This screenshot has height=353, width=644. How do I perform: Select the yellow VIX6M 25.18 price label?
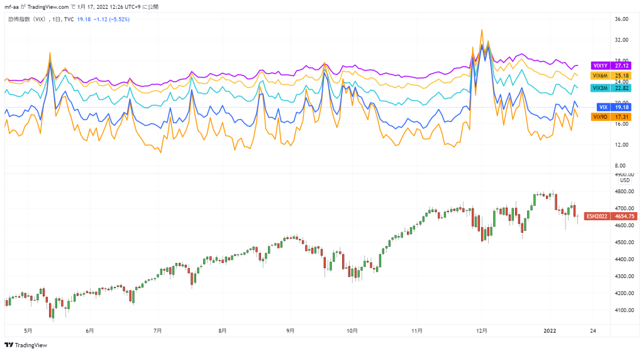pyautogui.click(x=611, y=76)
